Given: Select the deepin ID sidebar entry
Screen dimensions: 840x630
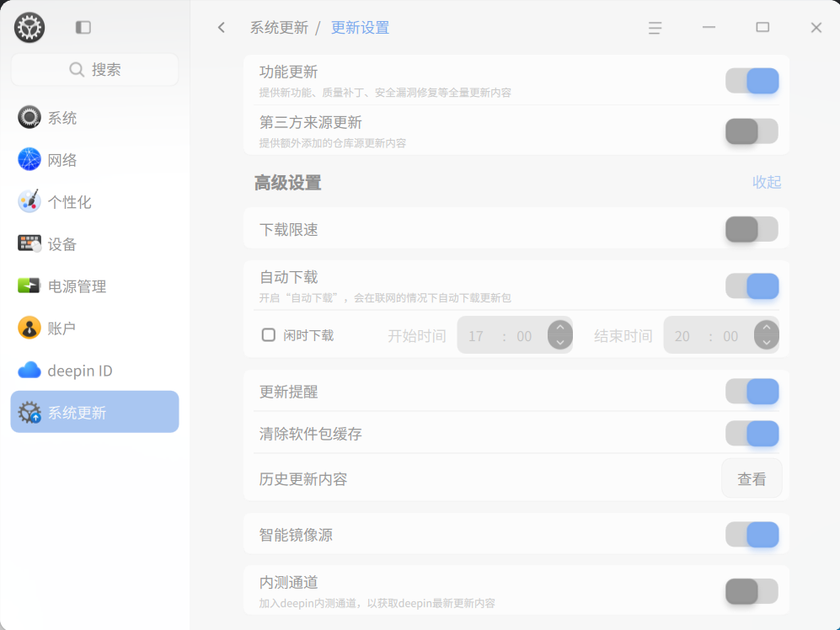Looking at the screenshot, I should [95, 371].
